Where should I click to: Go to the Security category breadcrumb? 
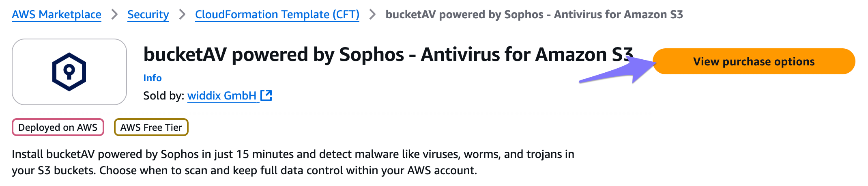[148, 15]
